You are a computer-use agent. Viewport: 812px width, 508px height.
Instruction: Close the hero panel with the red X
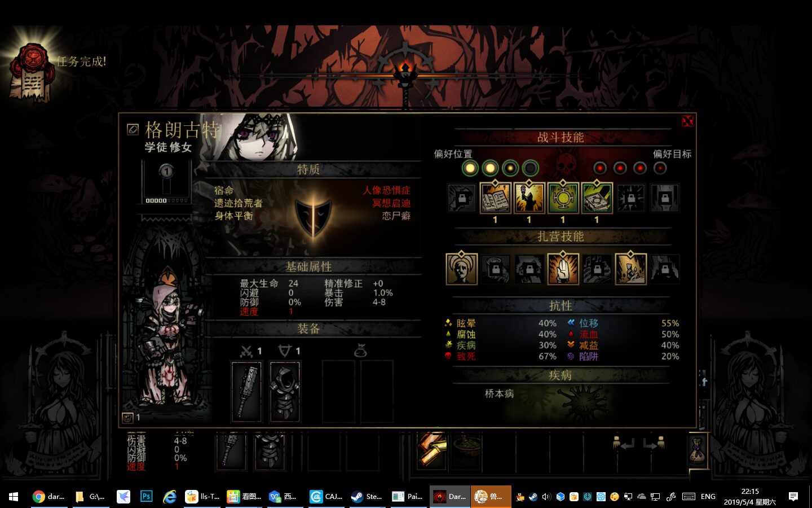click(687, 121)
